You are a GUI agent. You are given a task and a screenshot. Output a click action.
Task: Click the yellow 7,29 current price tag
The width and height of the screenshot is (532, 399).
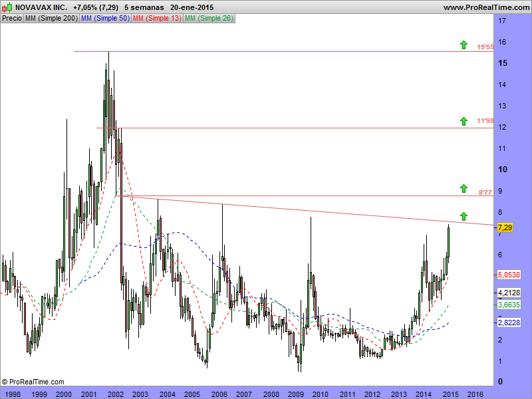[505, 227]
